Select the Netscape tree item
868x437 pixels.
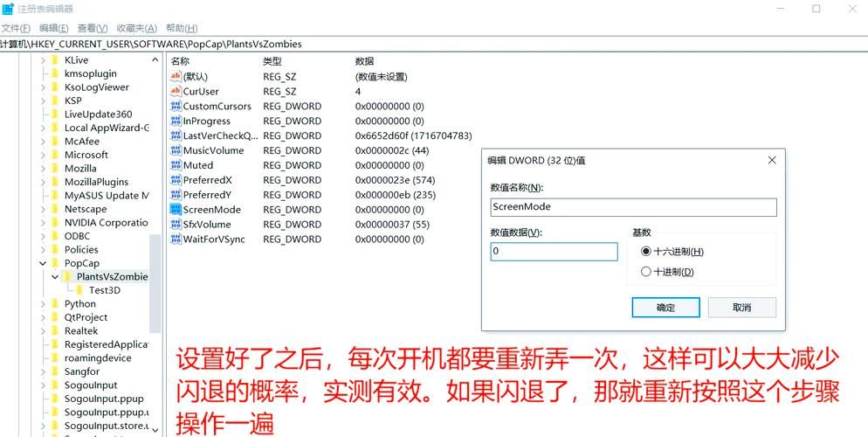pos(86,209)
